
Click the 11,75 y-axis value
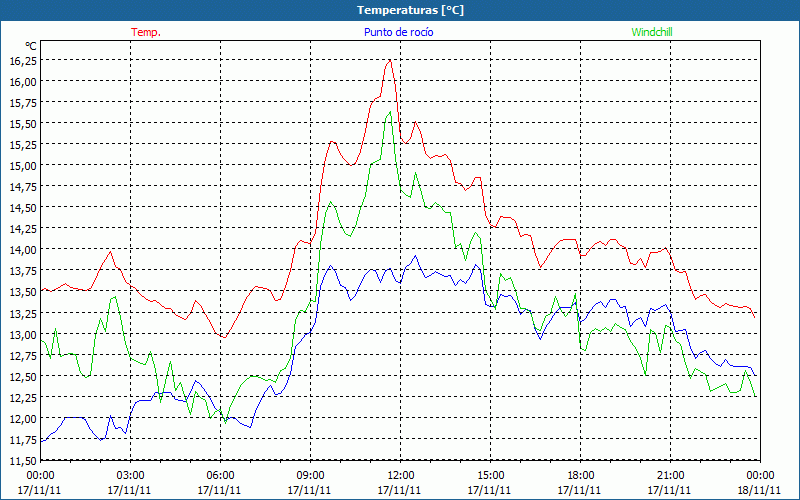(22, 439)
